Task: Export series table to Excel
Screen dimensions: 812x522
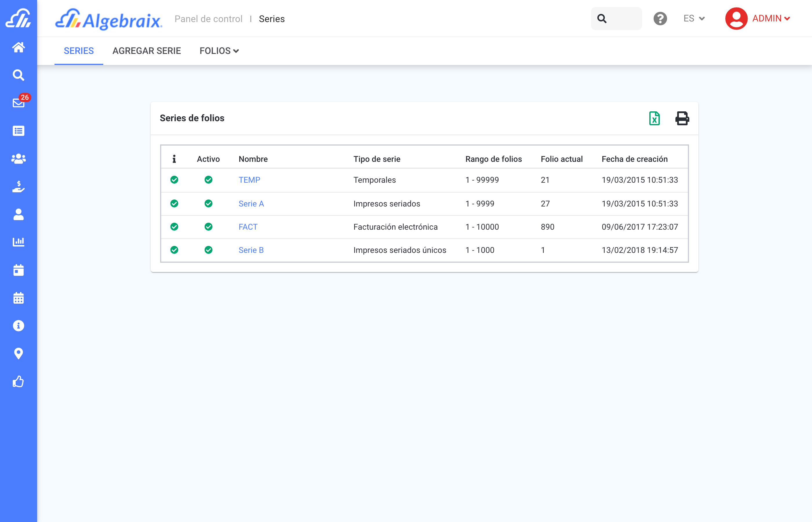Action: pos(654,118)
